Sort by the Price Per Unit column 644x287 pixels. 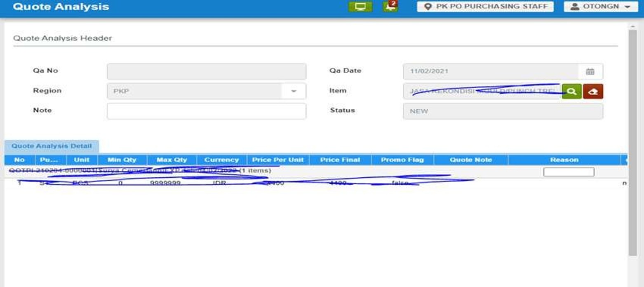point(278,160)
